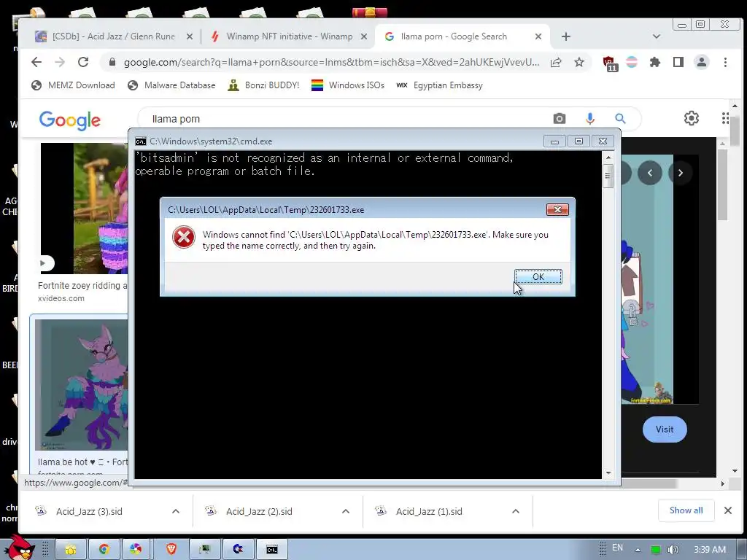The image size is (747, 560).
Task: Open downloaded file Acid_Jazz (2).sid
Action: [x=259, y=511]
